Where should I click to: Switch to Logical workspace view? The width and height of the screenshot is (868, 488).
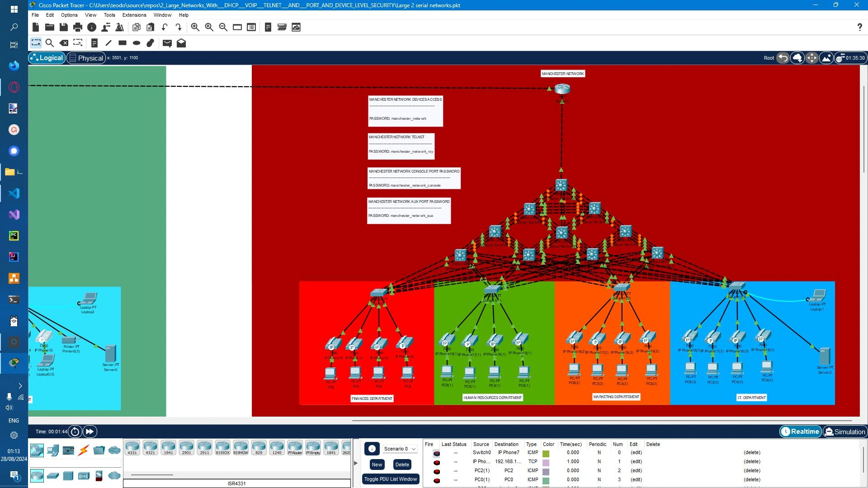coord(47,58)
